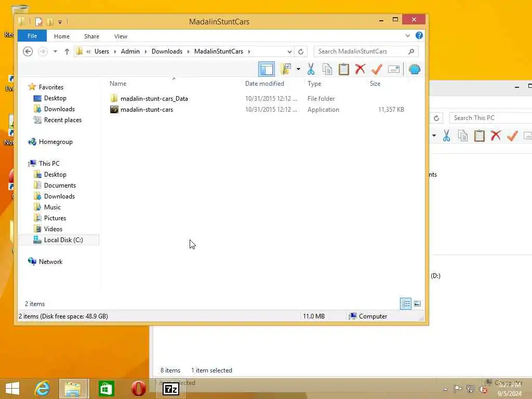
Task: Click the search magnifier icon
Action: (411, 51)
